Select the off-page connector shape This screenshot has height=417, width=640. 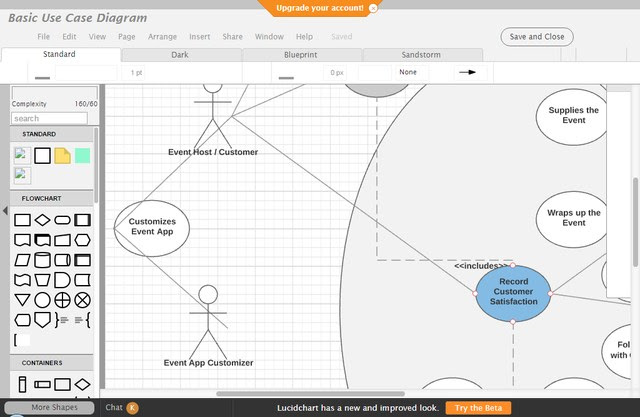pos(42,320)
